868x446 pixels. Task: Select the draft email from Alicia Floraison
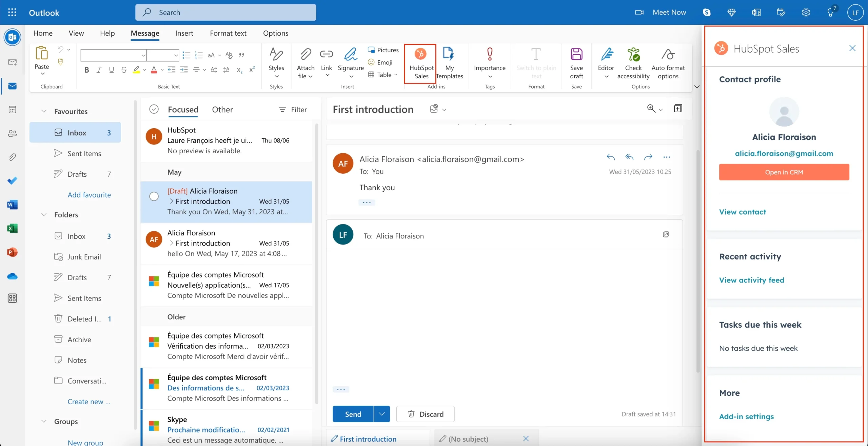point(226,202)
